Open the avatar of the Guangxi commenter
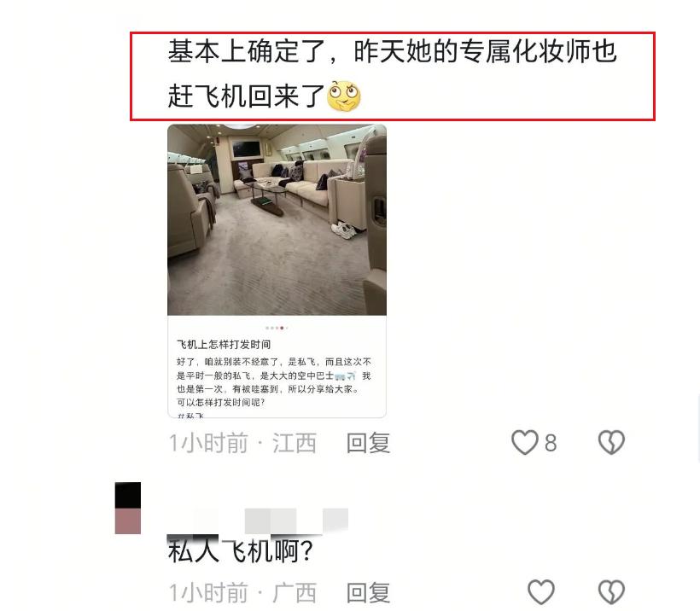The height and width of the screenshot is (611, 700). [128, 508]
